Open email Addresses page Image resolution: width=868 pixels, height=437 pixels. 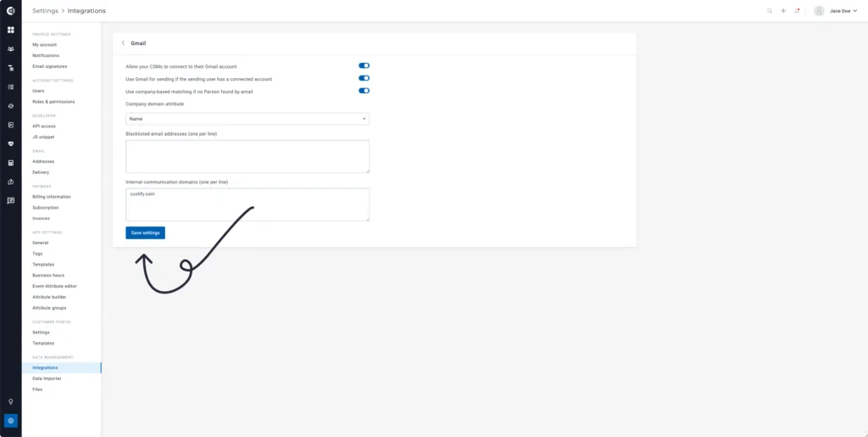coord(43,161)
